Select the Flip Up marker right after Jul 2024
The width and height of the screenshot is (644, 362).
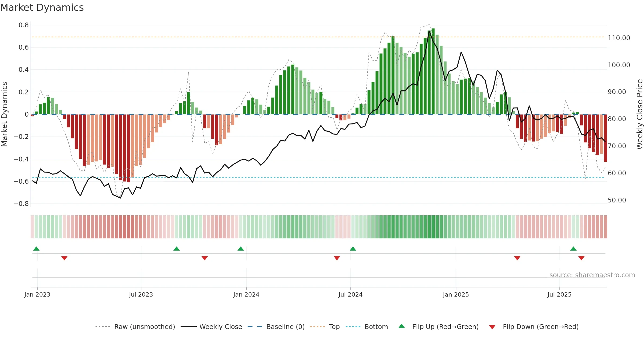click(353, 249)
